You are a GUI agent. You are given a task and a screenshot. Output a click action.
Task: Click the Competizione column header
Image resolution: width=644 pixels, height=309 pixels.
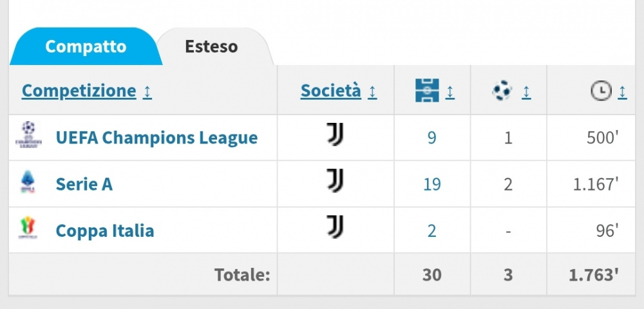click(x=79, y=91)
